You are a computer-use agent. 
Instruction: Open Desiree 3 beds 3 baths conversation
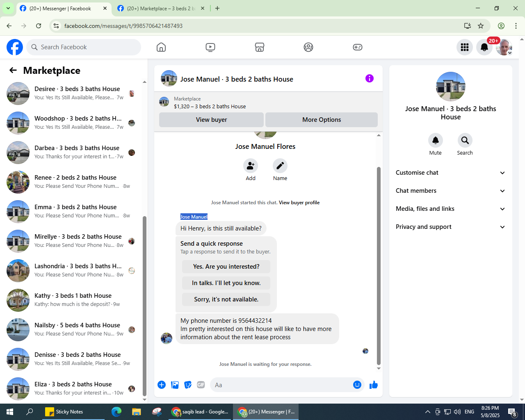tap(72, 94)
